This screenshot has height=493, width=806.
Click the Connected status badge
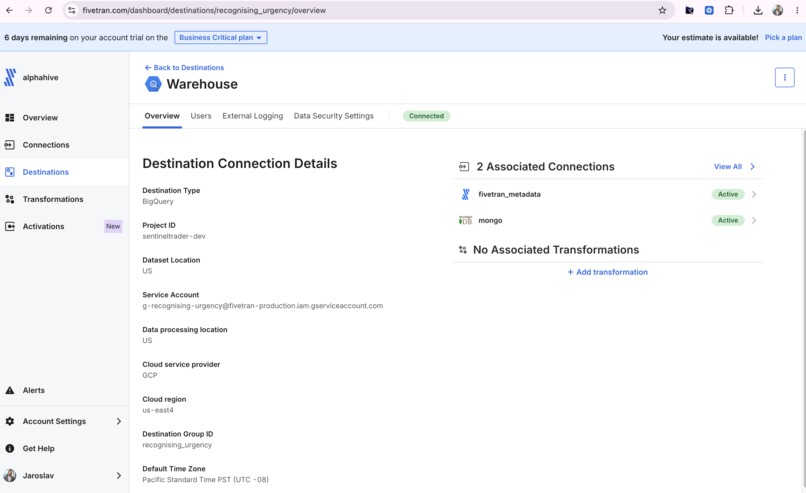click(x=426, y=116)
